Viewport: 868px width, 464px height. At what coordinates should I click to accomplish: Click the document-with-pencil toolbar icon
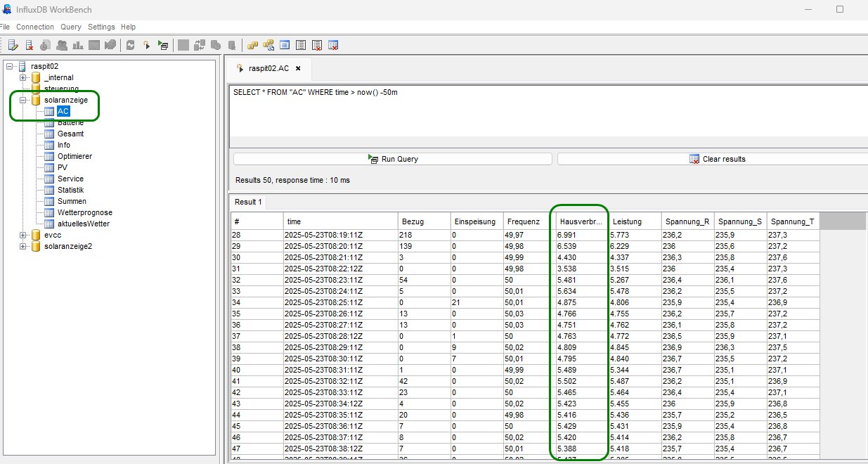[x=13, y=45]
